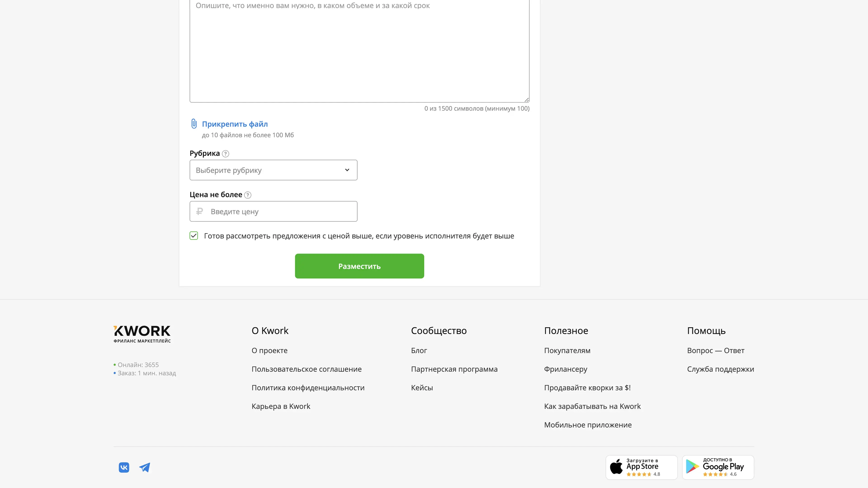Click the Kwork logo in footer
Image resolution: width=868 pixels, height=488 pixels.
click(x=142, y=334)
